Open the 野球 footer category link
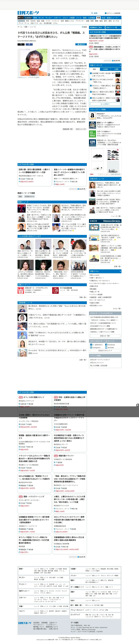This screenshot has height=644, width=139. pyautogui.click(x=21, y=569)
